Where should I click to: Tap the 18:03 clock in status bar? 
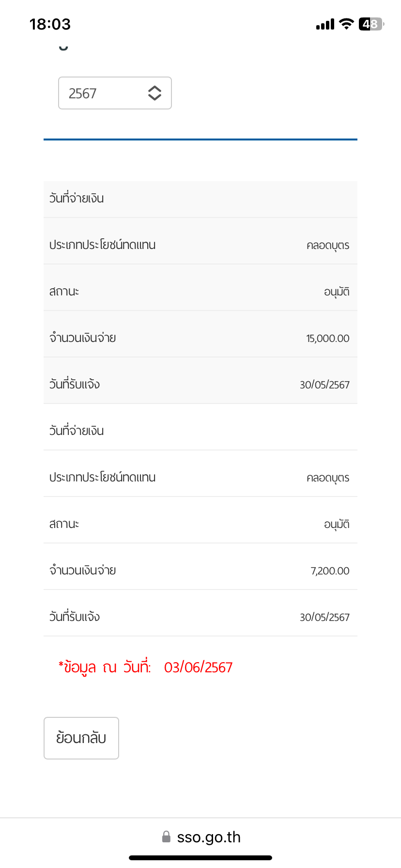50,24
